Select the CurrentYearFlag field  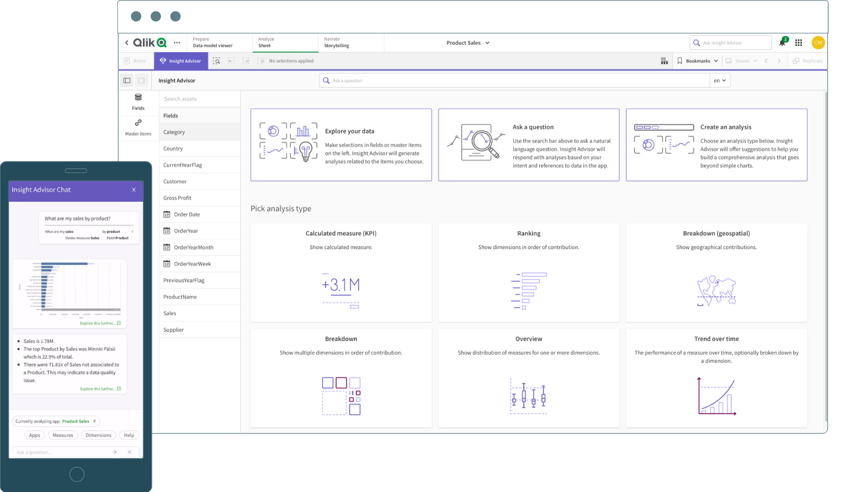click(x=200, y=165)
